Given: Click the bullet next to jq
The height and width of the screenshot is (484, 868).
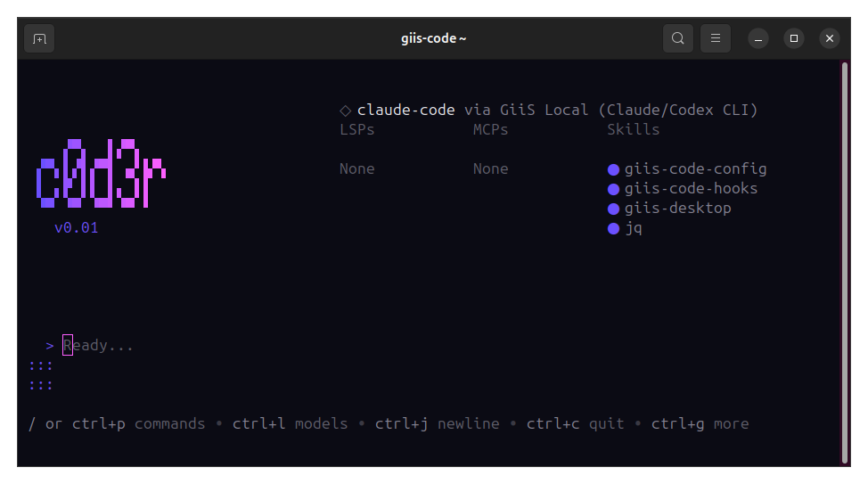Looking at the screenshot, I should click(x=613, y=229).
